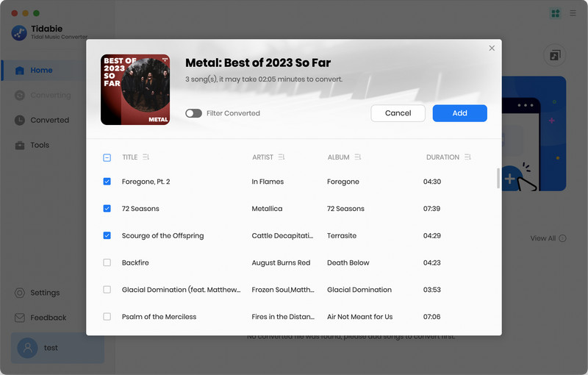Screen dimensions: 588x375
Task: Click the 04:23 duration value
Action: (x=431, y=262)
